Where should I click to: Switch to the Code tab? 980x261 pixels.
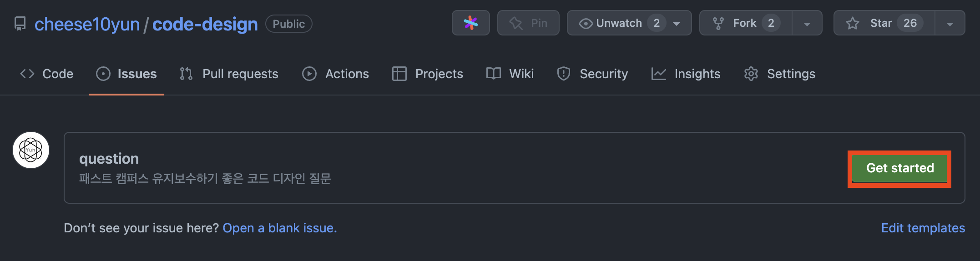(x=46, y=74)
